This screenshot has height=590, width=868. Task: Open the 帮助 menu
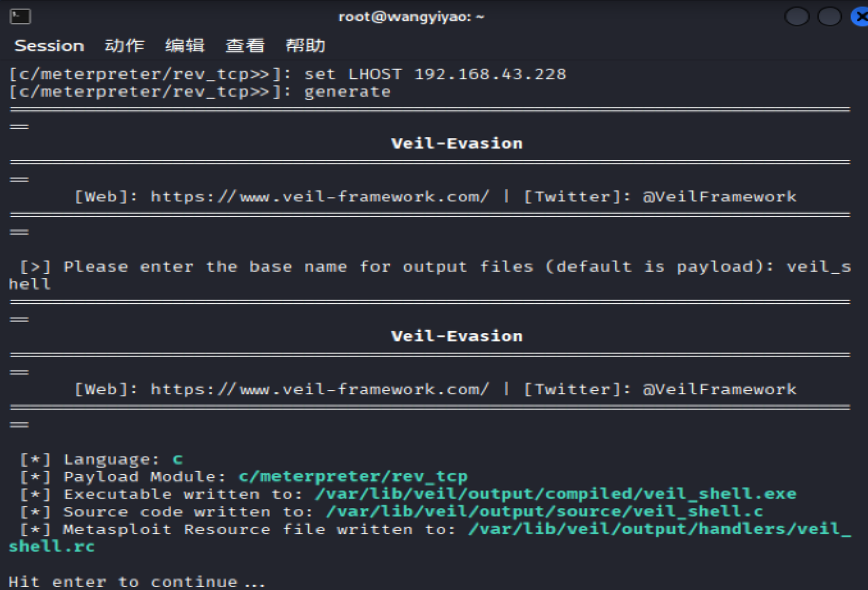click(305, 46)
